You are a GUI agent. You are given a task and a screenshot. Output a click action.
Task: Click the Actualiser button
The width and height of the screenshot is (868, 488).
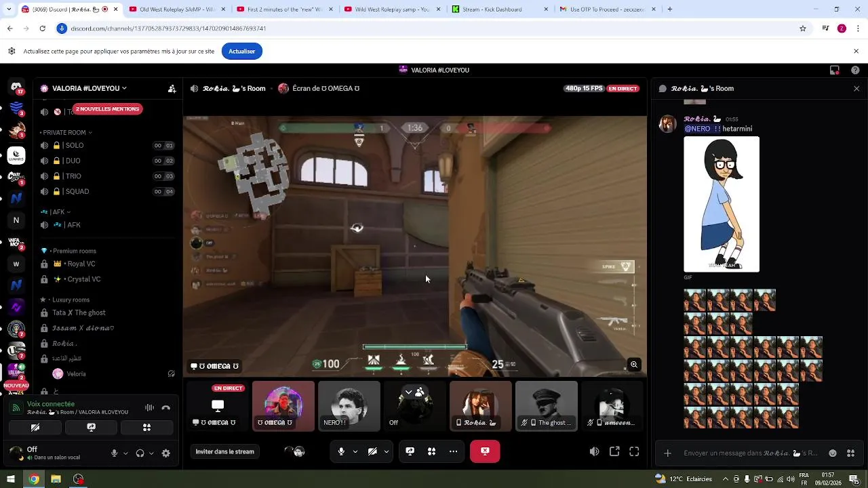242,52
